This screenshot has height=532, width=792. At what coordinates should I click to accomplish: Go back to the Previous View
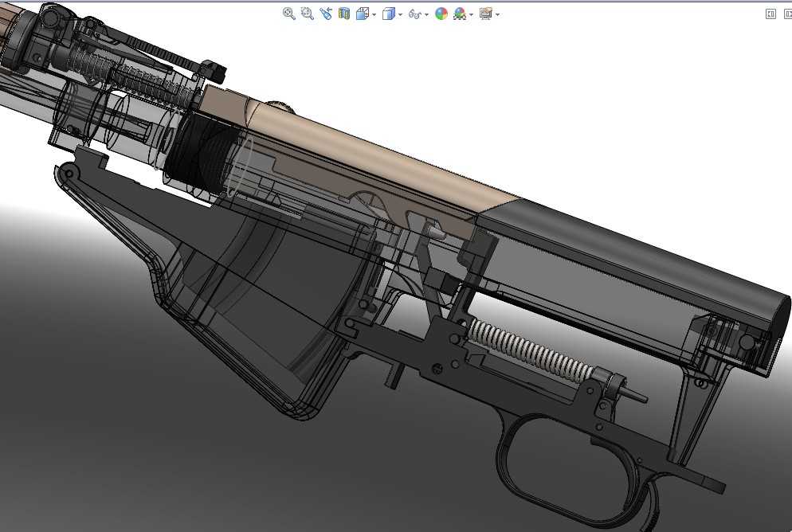pos(326,14)
